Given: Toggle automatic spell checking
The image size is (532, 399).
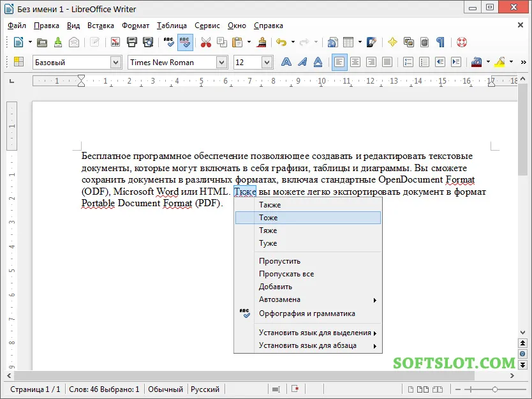Looking at the screenshot, I should click(185, 42).
